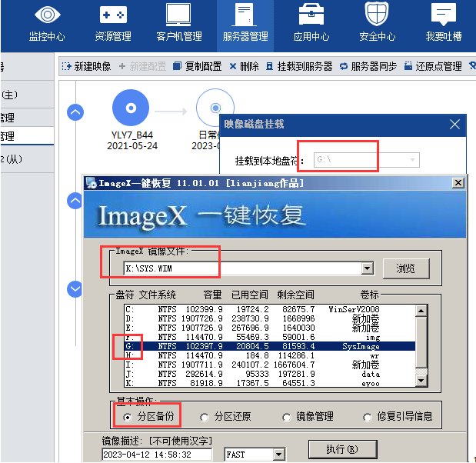Screen dimensions: 476x463
Task: Open the 资源管理 gamepad icon
Action: tap(113, 15)
